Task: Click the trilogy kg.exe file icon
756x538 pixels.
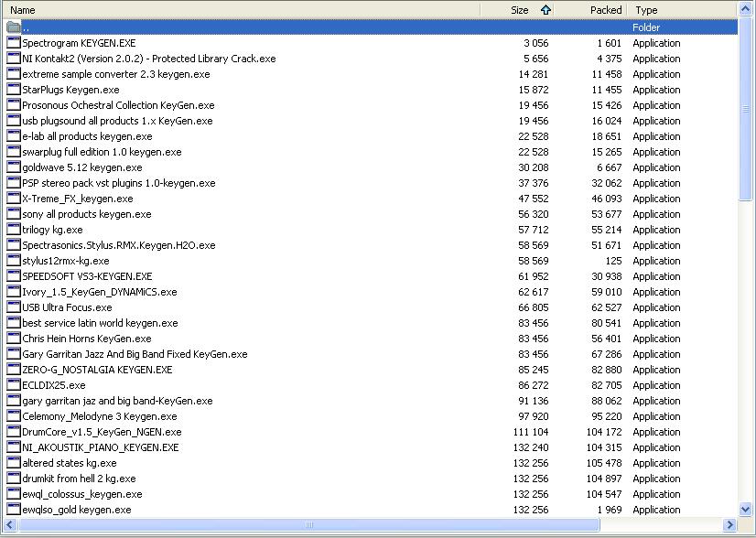Action: point(14,230)
